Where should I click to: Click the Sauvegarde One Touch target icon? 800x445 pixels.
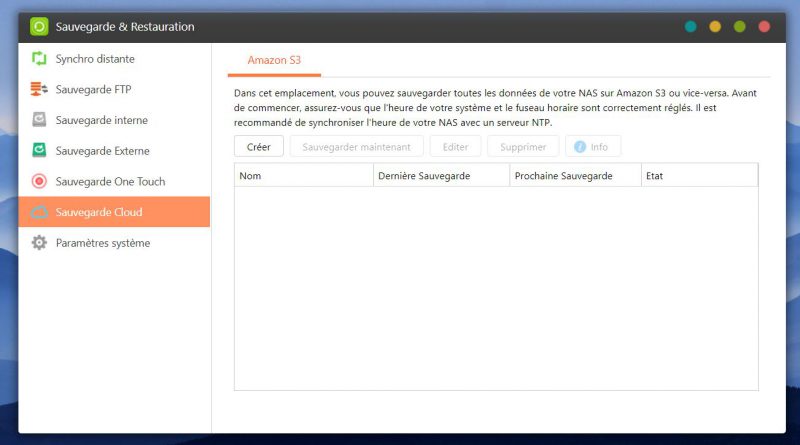click(x=39, y=181)
